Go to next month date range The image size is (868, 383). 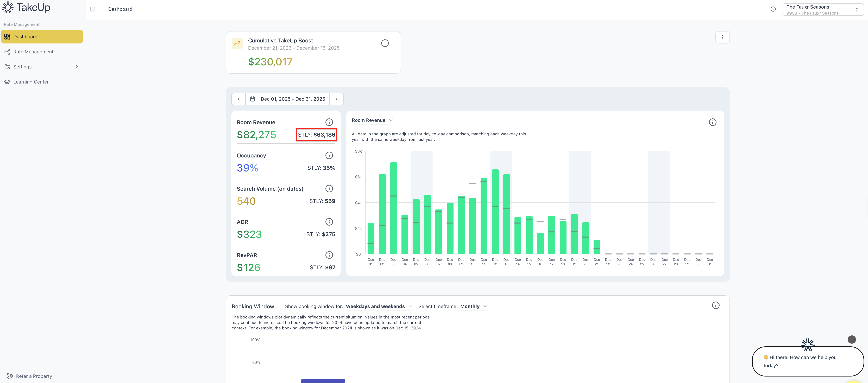point(336,99)
